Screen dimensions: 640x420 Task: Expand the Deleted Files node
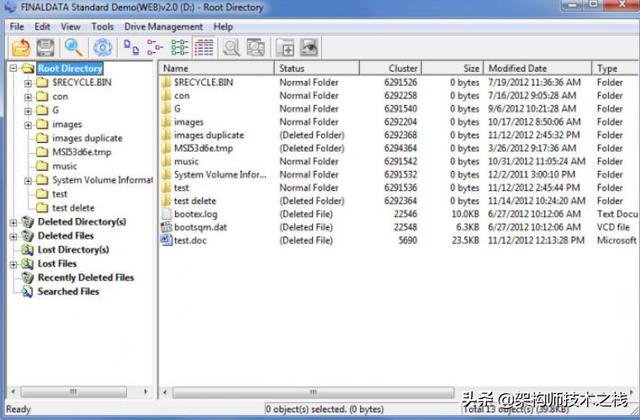pos(13,236)
